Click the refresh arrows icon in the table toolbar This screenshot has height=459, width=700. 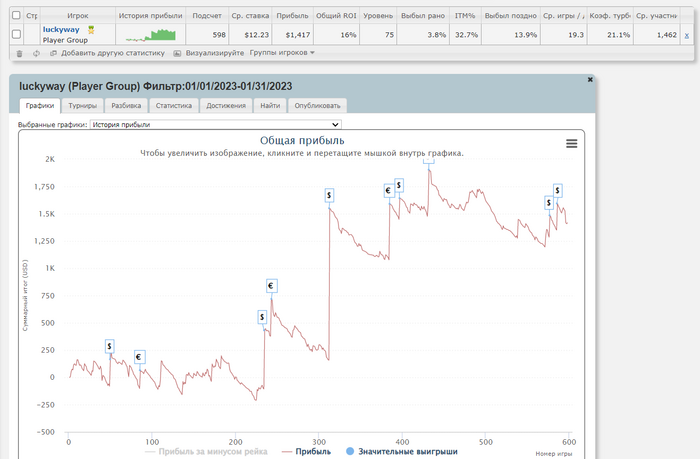pos(36,53)
